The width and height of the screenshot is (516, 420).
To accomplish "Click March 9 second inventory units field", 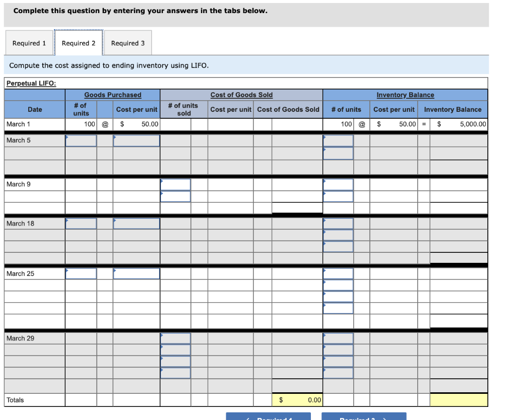I will pos(338,196).
